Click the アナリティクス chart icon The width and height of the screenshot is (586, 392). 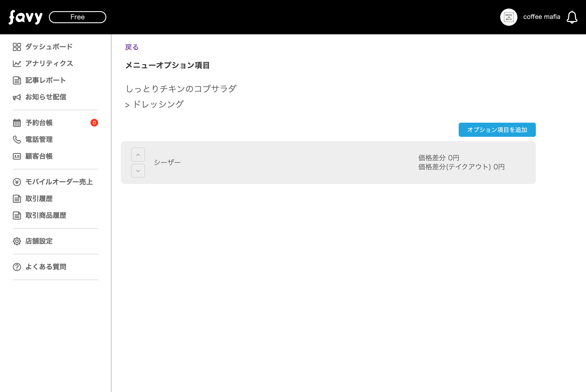click(17, 63)
